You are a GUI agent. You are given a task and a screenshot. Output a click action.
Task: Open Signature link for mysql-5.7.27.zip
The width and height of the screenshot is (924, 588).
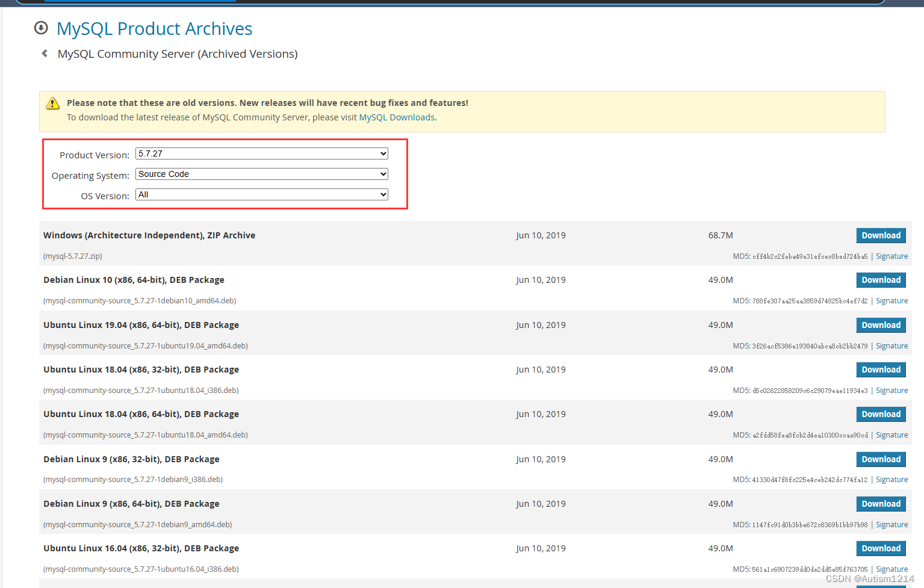coord(891,256)
